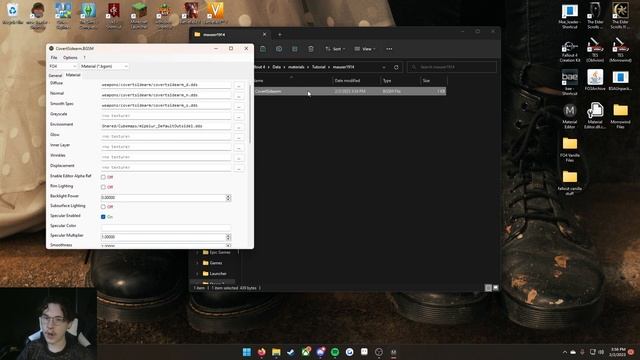
Task: Click the delete trash icon in File Explorer toolbar
Action: coord(311,49)
